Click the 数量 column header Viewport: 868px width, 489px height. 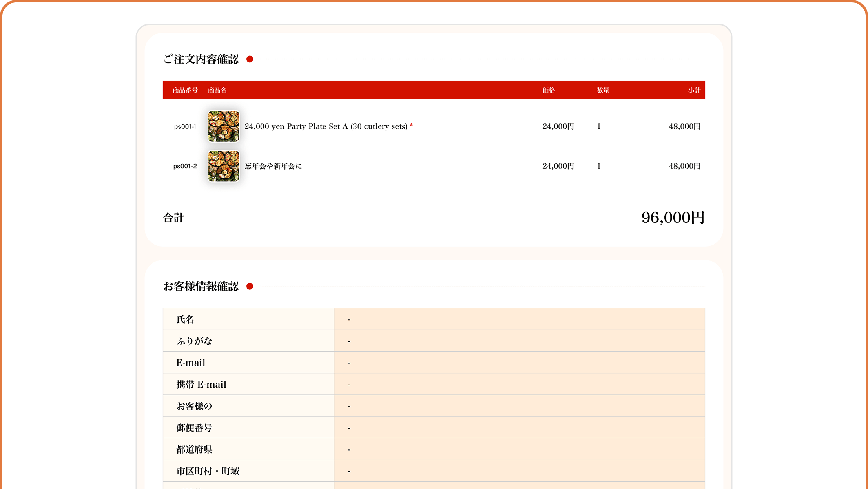(x=603, y=90)
